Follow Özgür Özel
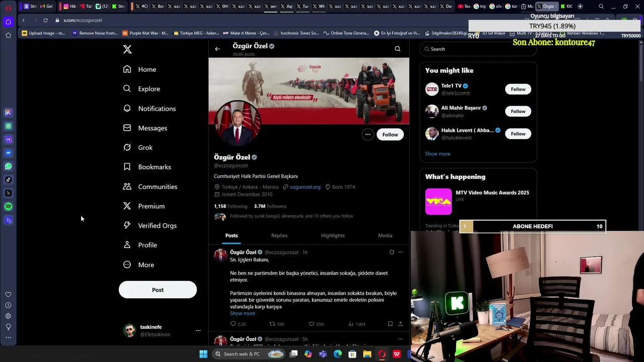The width and height of the screenshot is (644, 362). [x=390, y=134]
